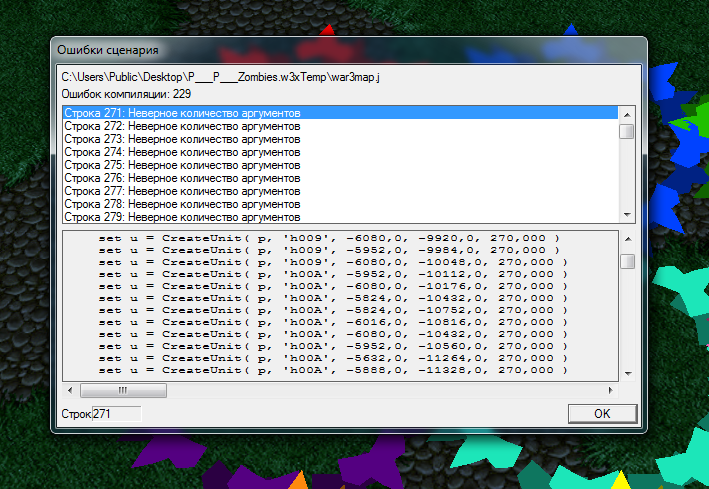
Task: Click code line with -5952,0, -9984,0
Action: (329, 250)
